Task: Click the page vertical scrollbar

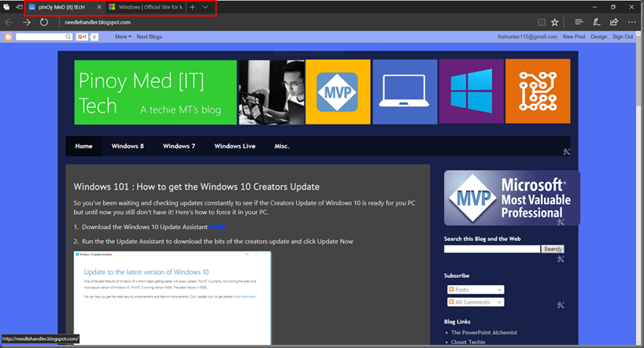Action: point(640,189)
